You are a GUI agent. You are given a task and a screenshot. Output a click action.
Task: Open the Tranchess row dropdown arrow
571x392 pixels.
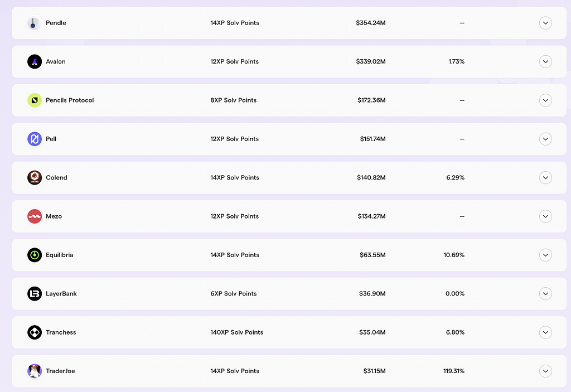(x=545, y=332)
